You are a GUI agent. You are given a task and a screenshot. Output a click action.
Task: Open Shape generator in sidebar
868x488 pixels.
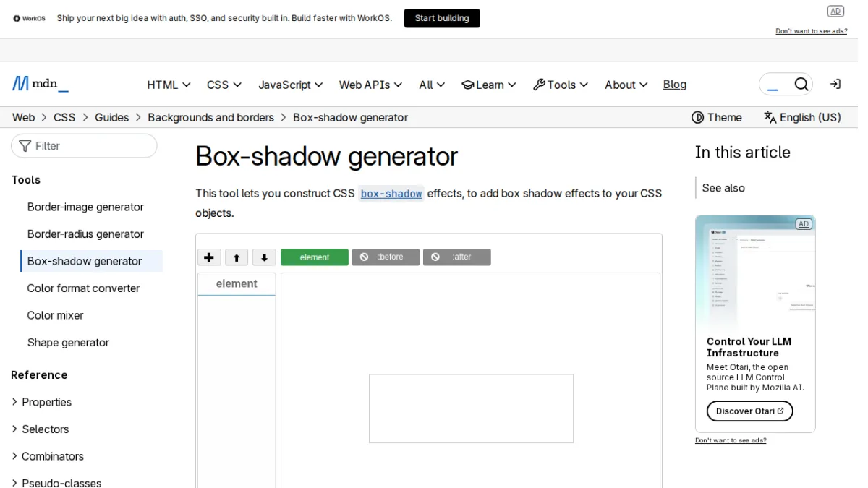pos(68,343)
